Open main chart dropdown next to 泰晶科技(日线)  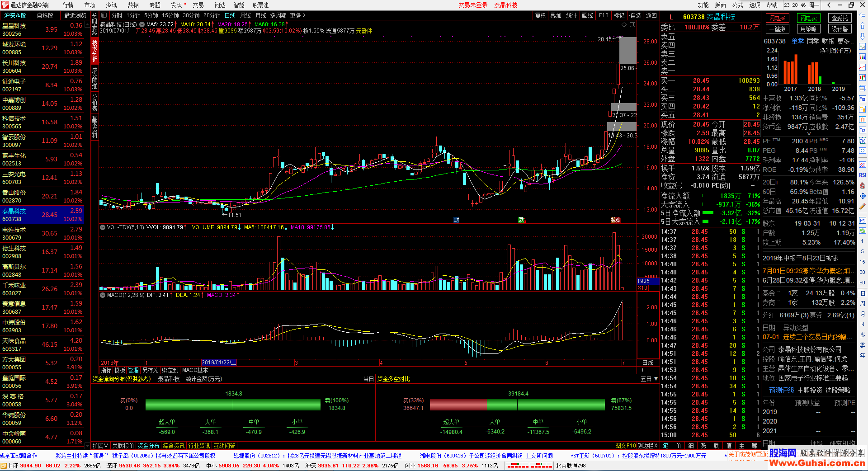click(142, 24)
